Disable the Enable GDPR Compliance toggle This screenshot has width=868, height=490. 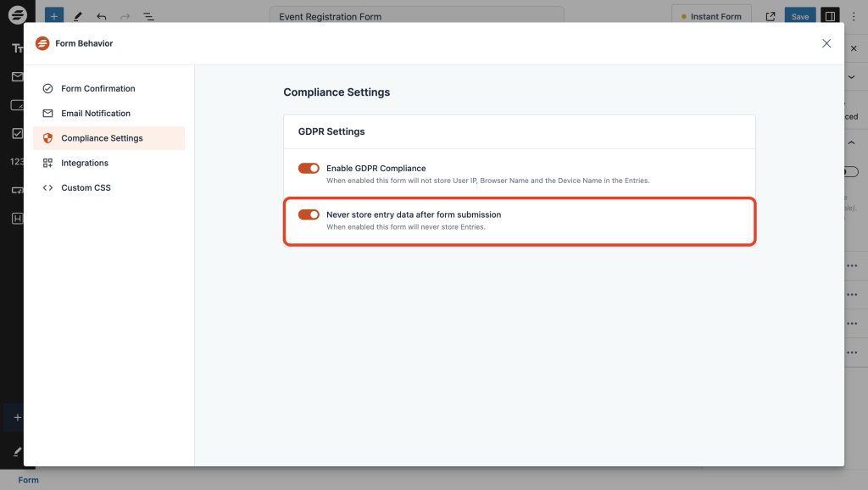309,168
